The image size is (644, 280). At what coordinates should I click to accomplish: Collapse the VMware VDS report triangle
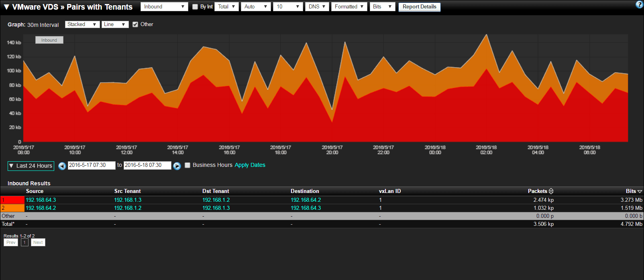(x=6, y=7)
